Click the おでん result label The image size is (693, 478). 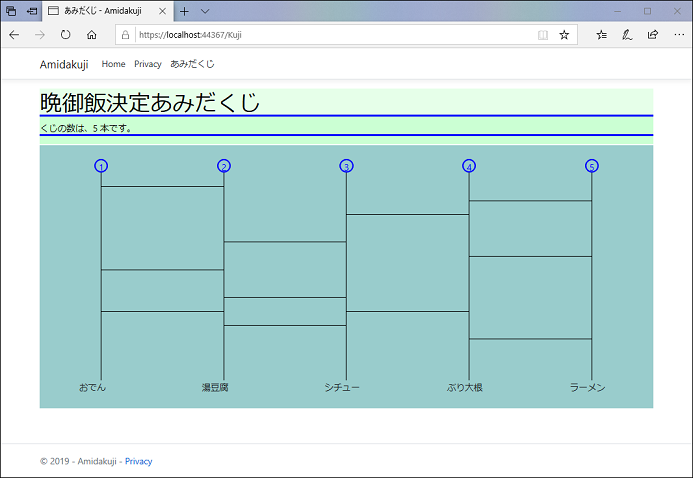(x=92, y=387)
